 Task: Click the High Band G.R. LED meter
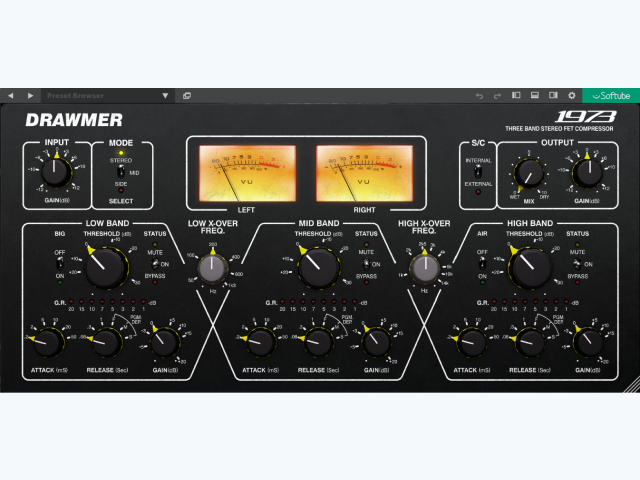530,302
